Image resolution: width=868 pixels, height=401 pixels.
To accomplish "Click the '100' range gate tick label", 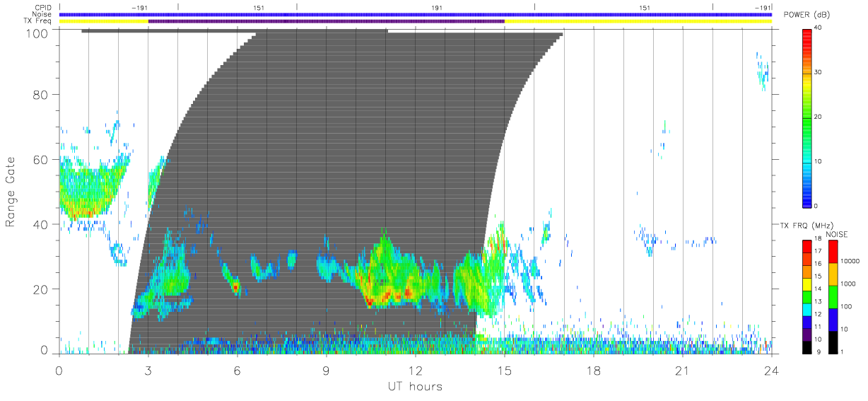I will 36,33.
